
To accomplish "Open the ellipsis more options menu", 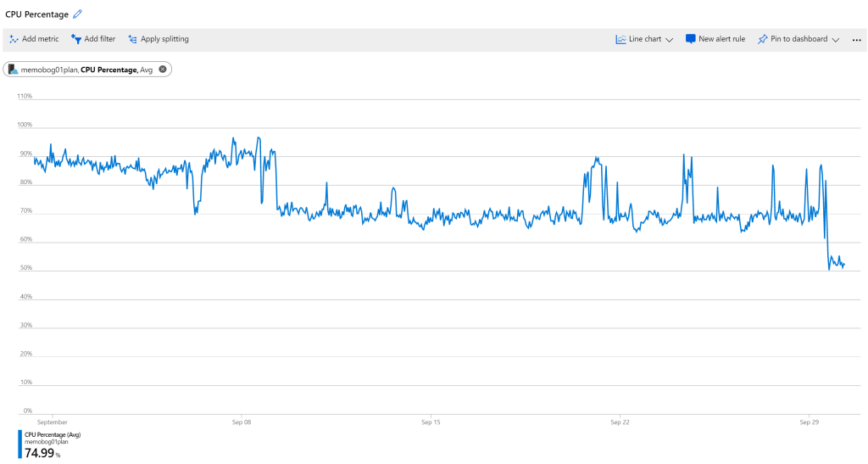I will (x=856, y=40).
